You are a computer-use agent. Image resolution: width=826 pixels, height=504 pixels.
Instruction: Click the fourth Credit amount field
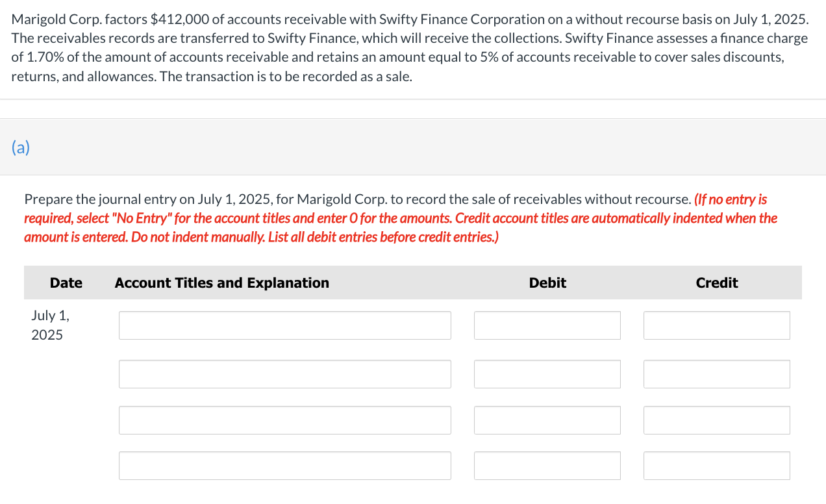(716, 466)
